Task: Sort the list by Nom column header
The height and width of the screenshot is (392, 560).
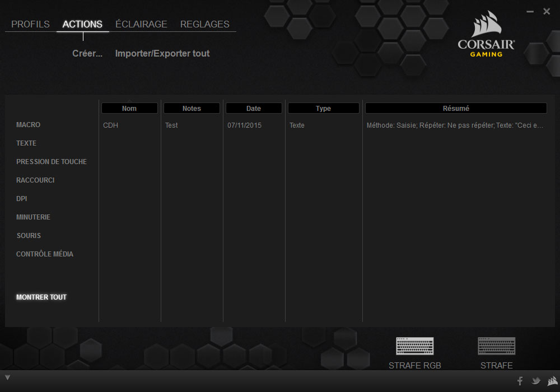Action: [129, 109]
